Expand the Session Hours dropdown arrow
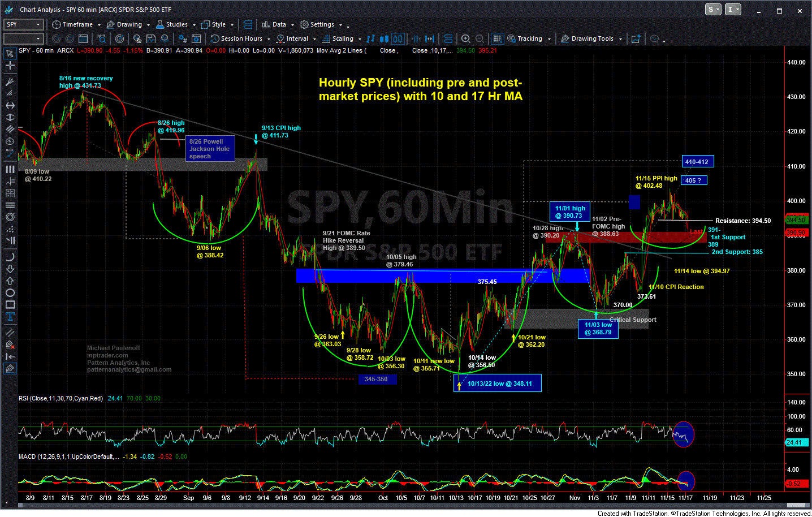The width and height of the screenshot is (812, 517). coord(269,39)
